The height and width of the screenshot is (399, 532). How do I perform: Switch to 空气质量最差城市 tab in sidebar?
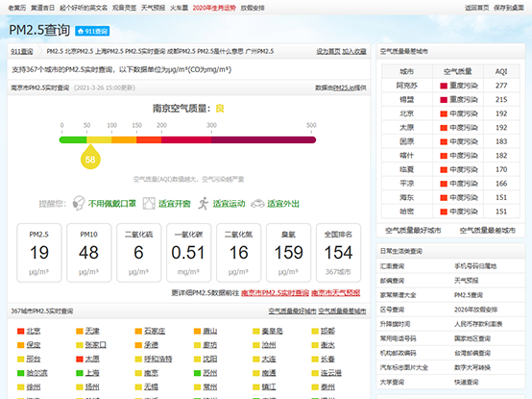[487, 231]
